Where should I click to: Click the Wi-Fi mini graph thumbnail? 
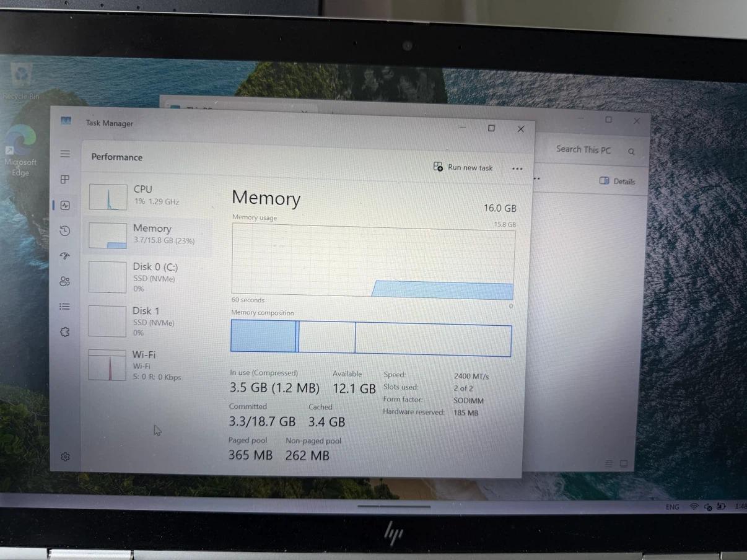(107, 365)
